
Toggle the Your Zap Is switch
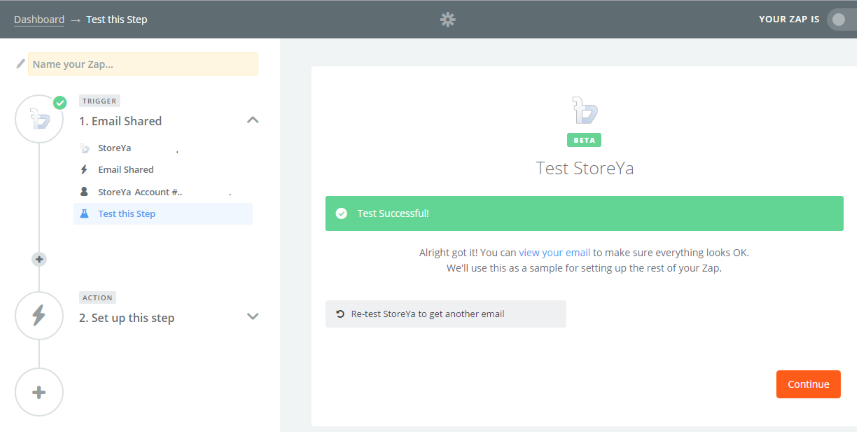[840, 19]
